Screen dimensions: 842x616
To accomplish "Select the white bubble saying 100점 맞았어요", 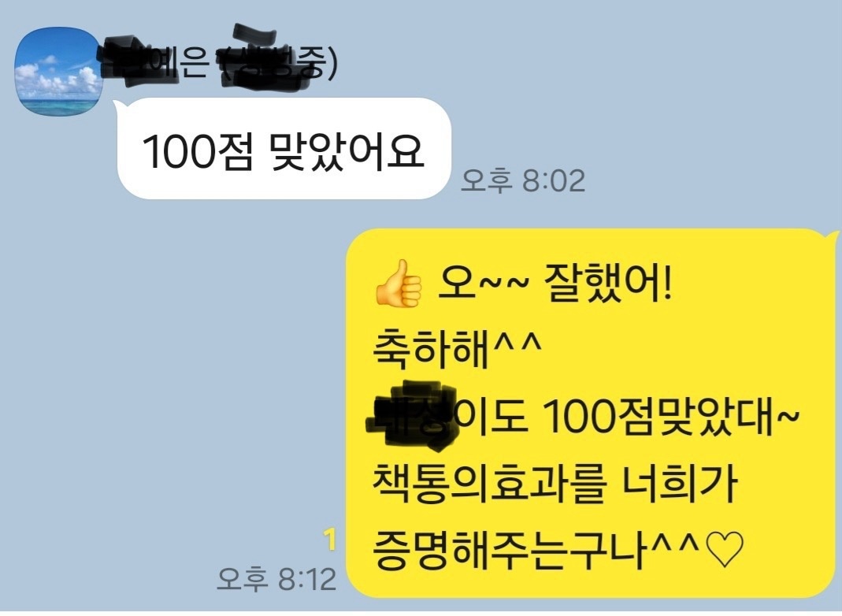I will [x=282, y=149].
